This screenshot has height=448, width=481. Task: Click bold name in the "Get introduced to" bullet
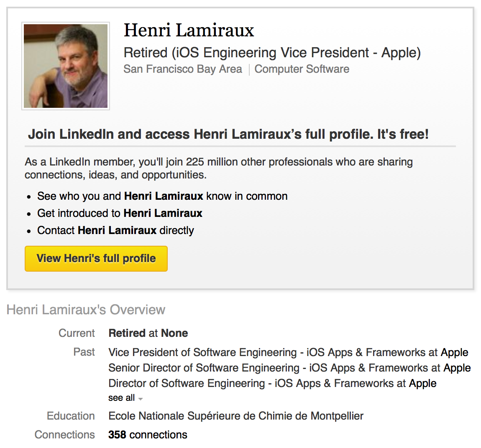[x=163, y=213]
